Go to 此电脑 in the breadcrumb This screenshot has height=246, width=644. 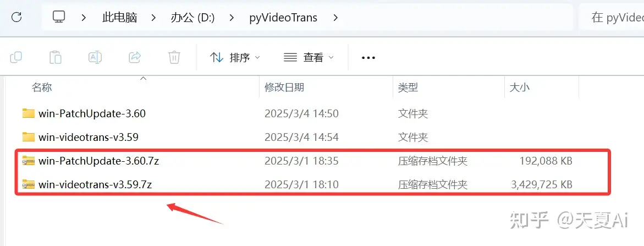point(119,18)
